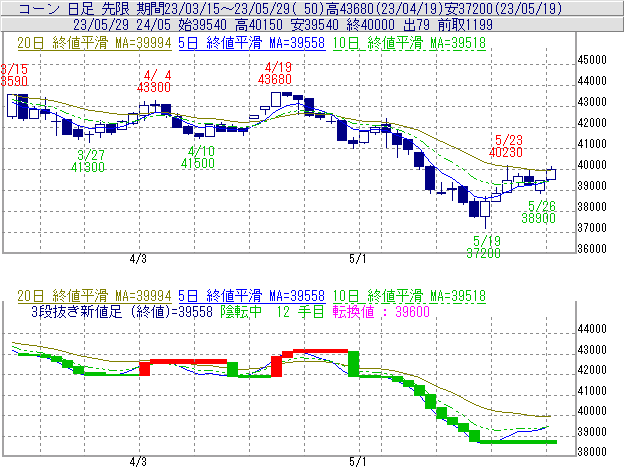The image size is (624, 475).
Task: Click the first red block in lower chart
Action: click(x=145, y=367)
